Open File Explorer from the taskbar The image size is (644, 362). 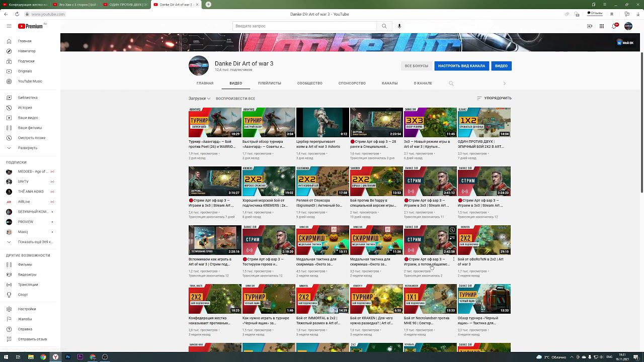tap(31, 357)
